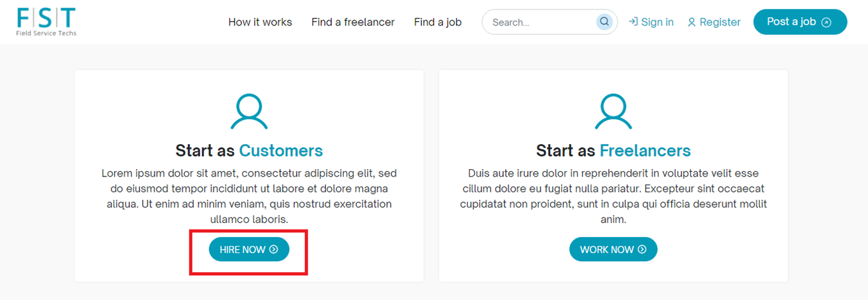Click the arrow icon in Post a job
The image size is (868, 300).
826,22
